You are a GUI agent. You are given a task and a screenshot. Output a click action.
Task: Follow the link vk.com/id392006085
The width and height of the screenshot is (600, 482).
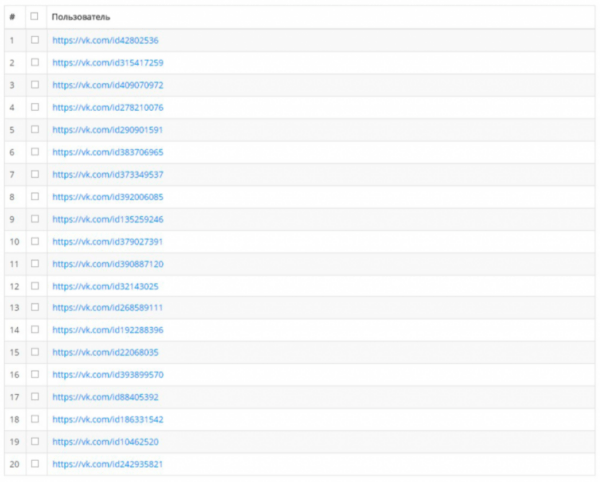(x=108, y=197)
